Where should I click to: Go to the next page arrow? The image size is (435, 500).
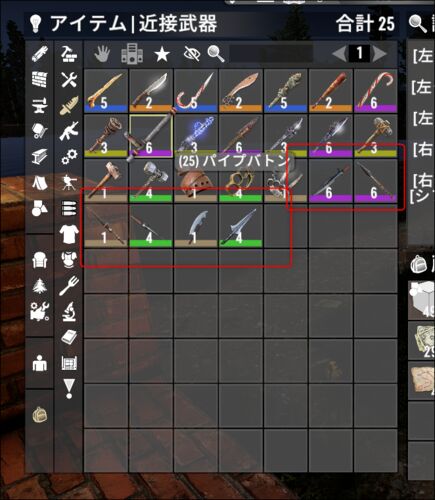pos(380,53)
